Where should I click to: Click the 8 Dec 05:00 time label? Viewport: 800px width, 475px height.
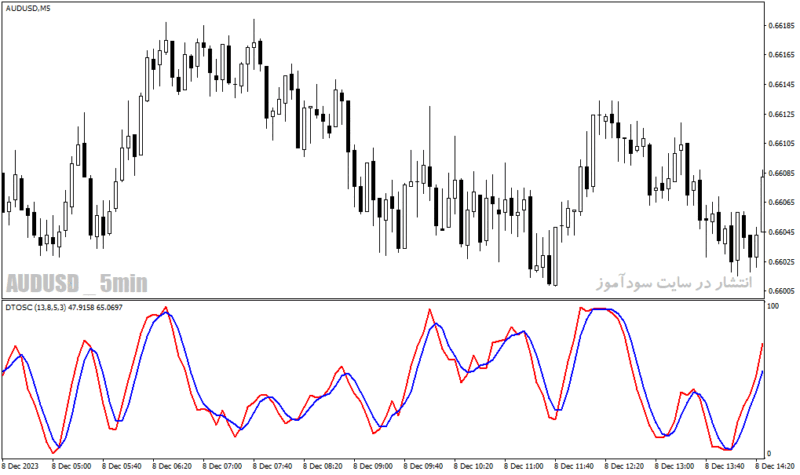tap(71, 466)
